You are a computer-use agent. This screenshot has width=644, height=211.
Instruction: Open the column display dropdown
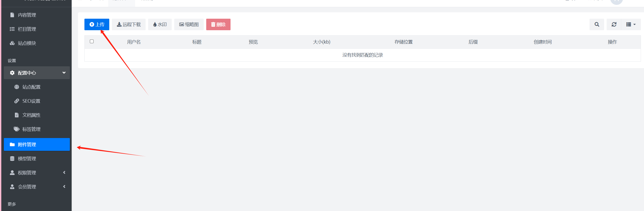631,25
